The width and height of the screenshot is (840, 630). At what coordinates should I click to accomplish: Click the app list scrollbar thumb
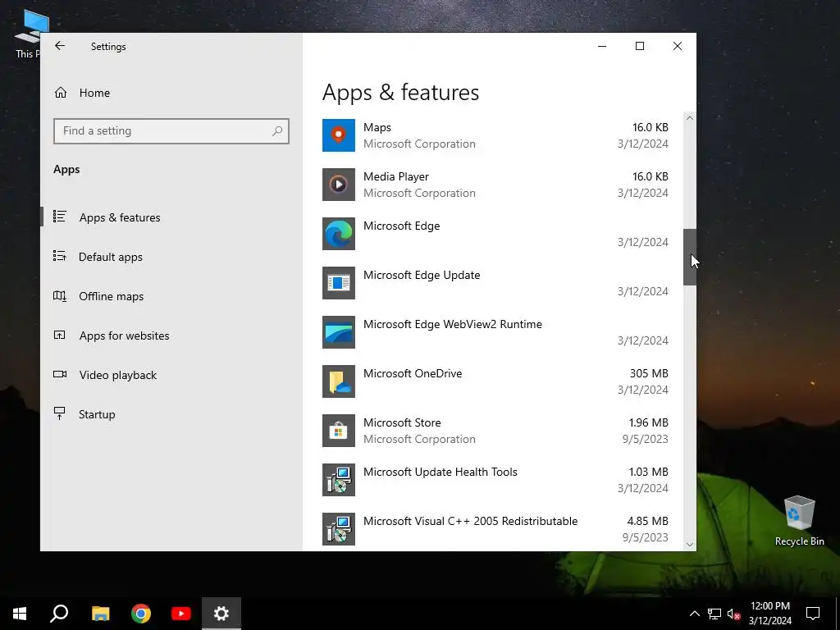point(689,257)
